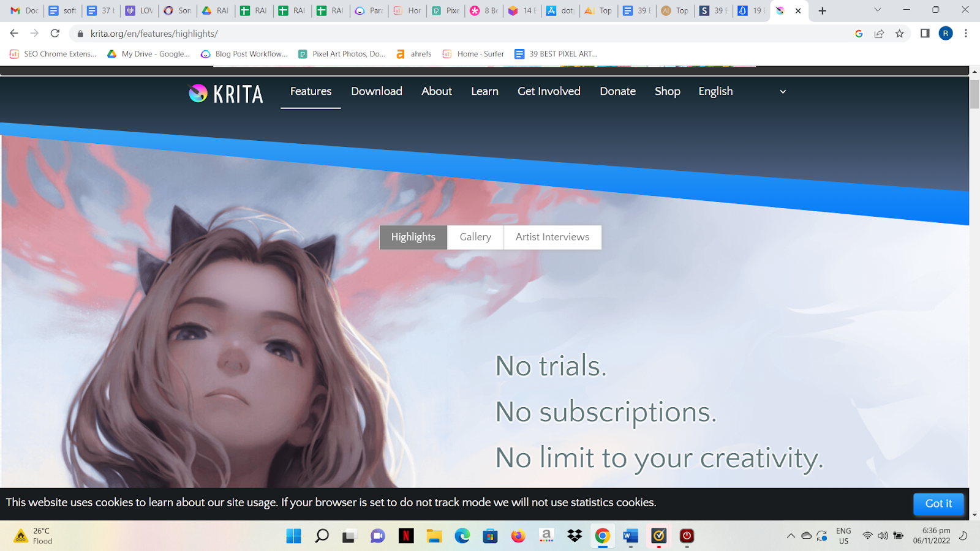Open Microsoft Store from the taskbar
980x551 pixels.
tap(490, 536)
